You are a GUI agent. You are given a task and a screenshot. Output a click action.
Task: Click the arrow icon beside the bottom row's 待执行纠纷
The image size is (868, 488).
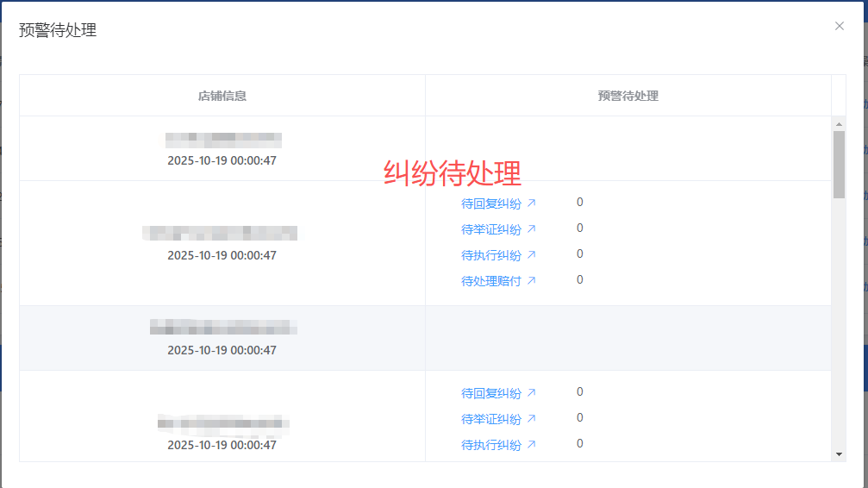[x=532, y=445]
